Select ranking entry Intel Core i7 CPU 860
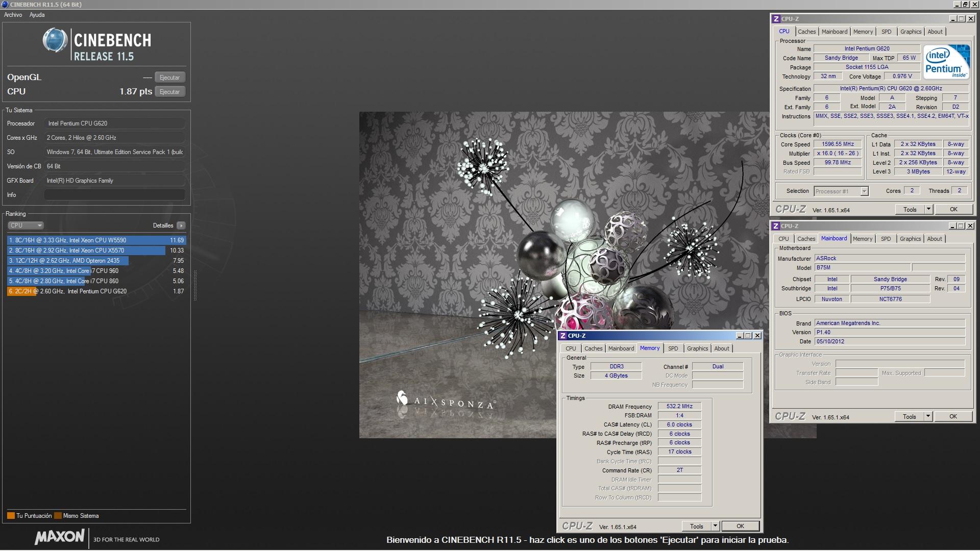This screenshot has width=980, height=551. click(x=96, y=281)
